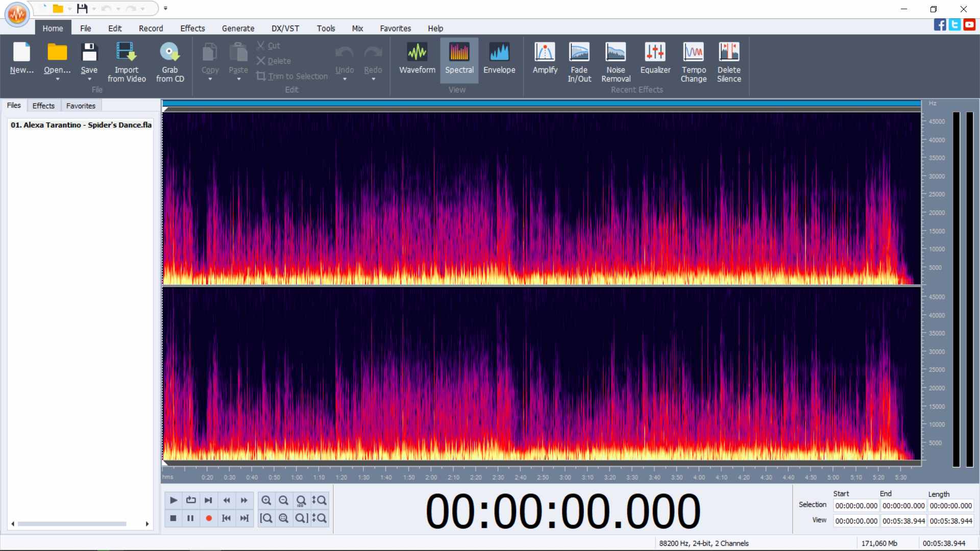
Task: Click Import from Video
Action: [x=126, y=62]
